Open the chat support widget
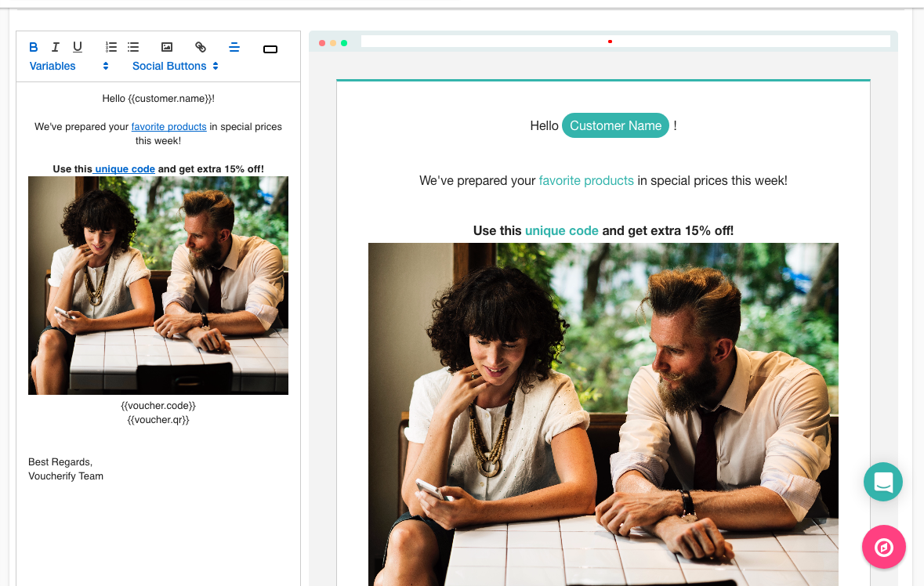 (883, 482)
